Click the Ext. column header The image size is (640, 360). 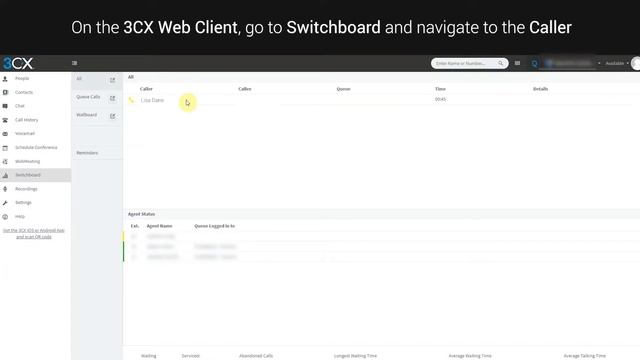tap(135, 226)
